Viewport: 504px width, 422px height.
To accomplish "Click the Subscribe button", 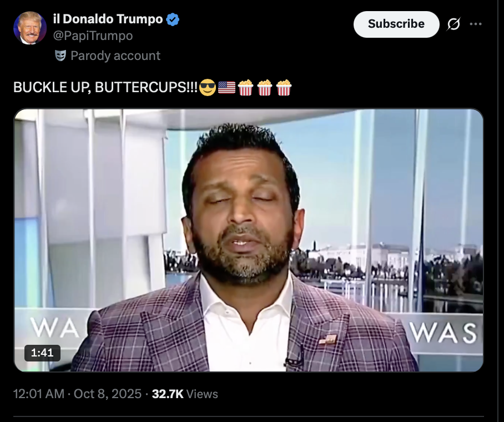I will click(396, 24).
